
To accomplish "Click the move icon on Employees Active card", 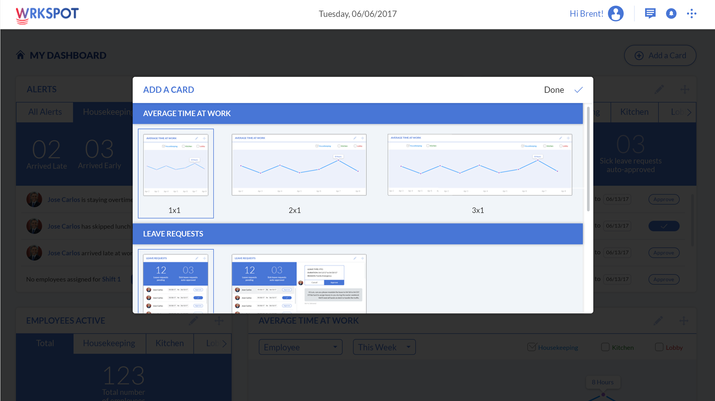I will click(x=219, y=321).
